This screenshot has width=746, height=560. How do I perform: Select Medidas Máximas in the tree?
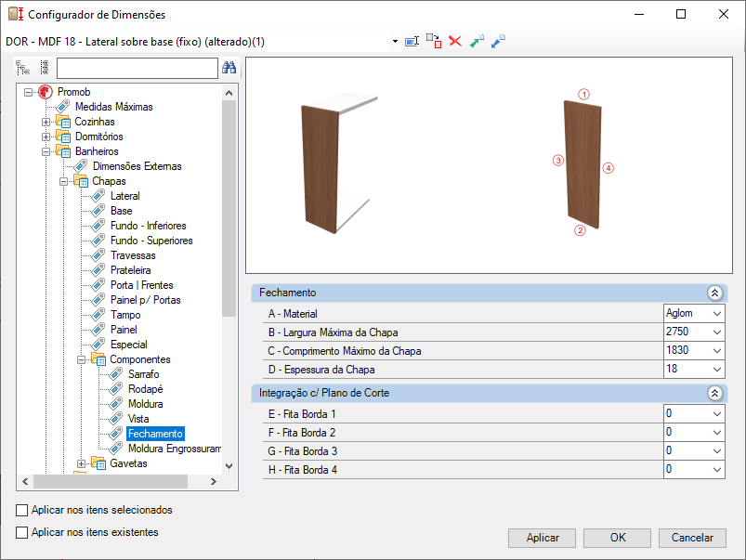pos(113,107)
